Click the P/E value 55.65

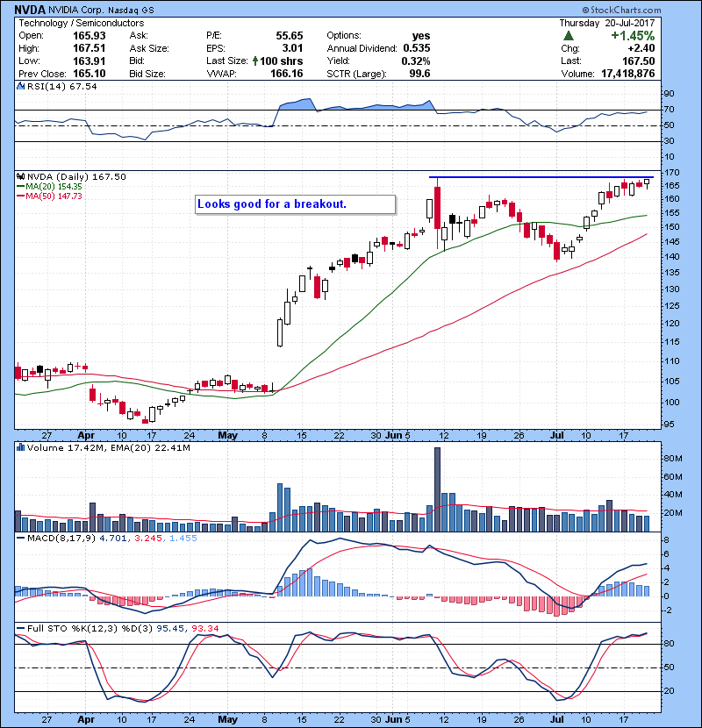pos(290,36)
